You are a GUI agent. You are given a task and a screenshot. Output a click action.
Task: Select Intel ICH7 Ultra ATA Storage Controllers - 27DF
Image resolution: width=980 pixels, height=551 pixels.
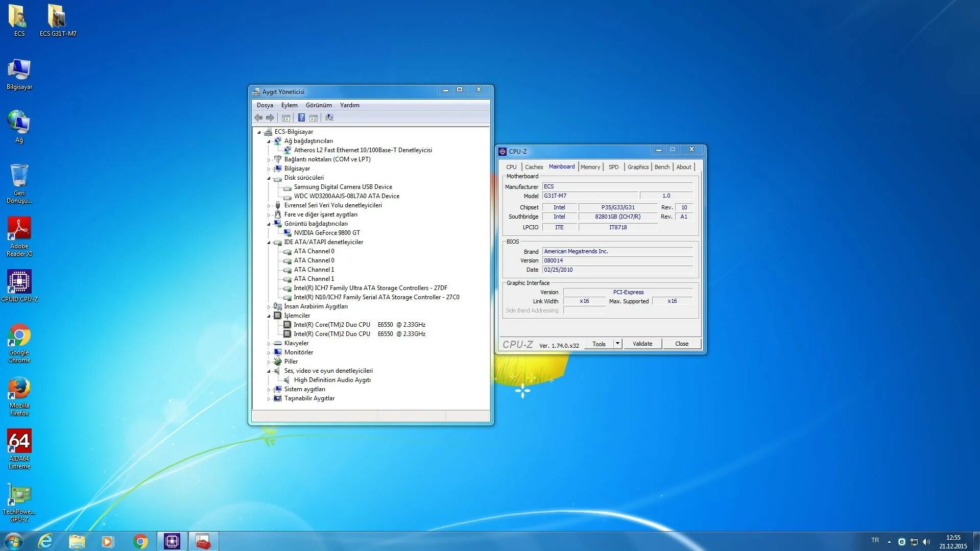(x=371, y=288)
